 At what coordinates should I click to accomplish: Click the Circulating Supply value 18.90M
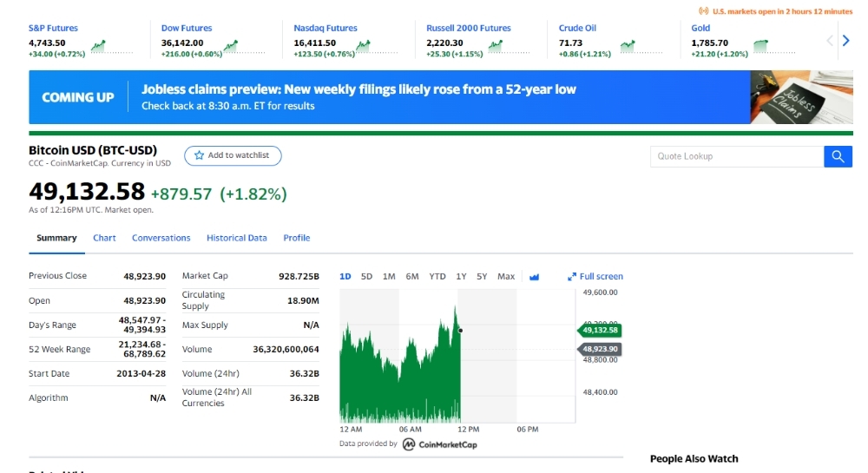point(303,300)
